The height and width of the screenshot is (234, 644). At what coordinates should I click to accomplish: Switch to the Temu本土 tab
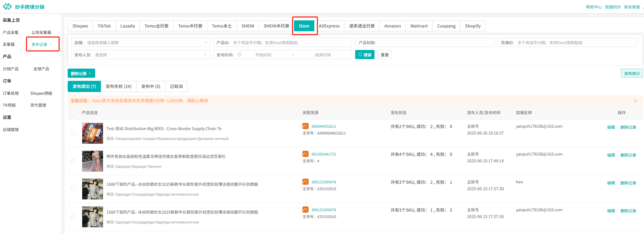click(x=222, y=26)
